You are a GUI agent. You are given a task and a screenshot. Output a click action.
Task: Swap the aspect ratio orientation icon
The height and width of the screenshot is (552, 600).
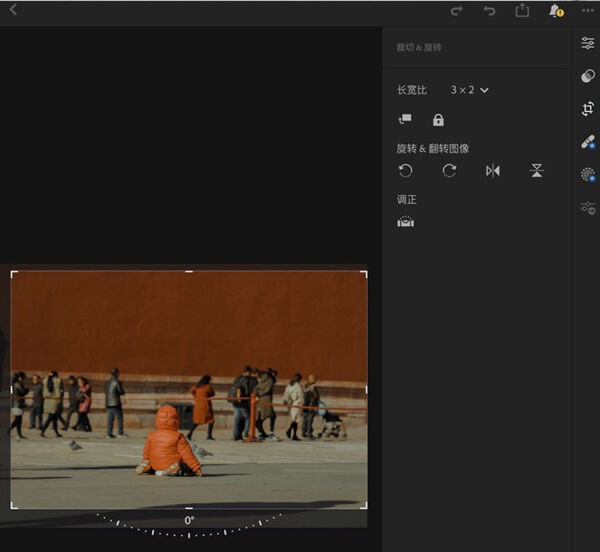(x=405, y=119)
